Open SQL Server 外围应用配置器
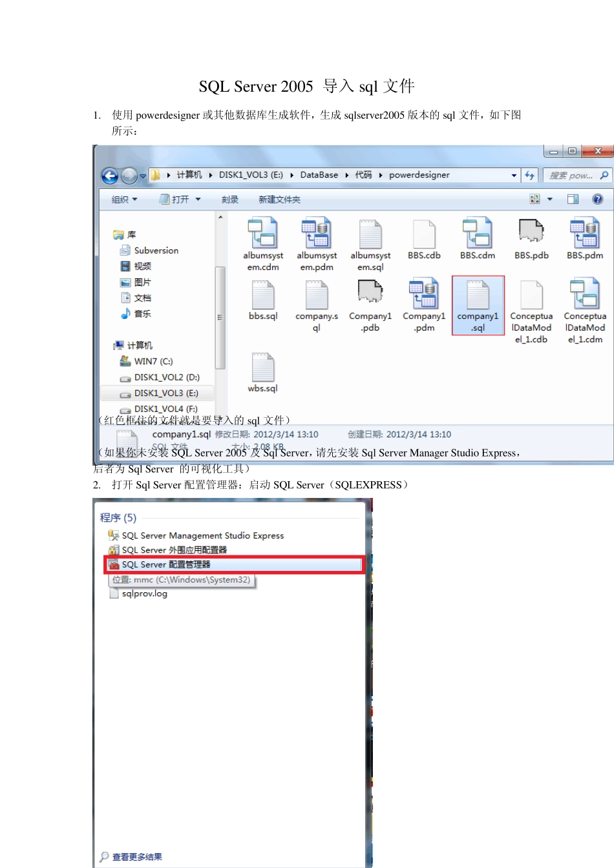Screen dimensions: 614x868 click(167, 550)
